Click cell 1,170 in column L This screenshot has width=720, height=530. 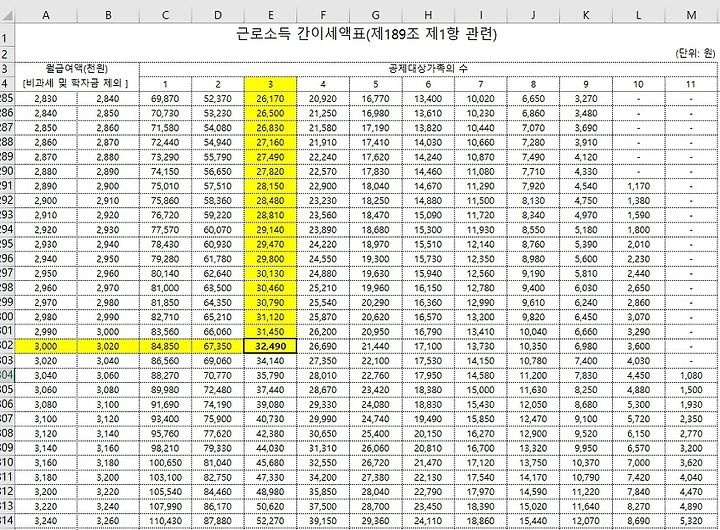(x=638, y=186)
